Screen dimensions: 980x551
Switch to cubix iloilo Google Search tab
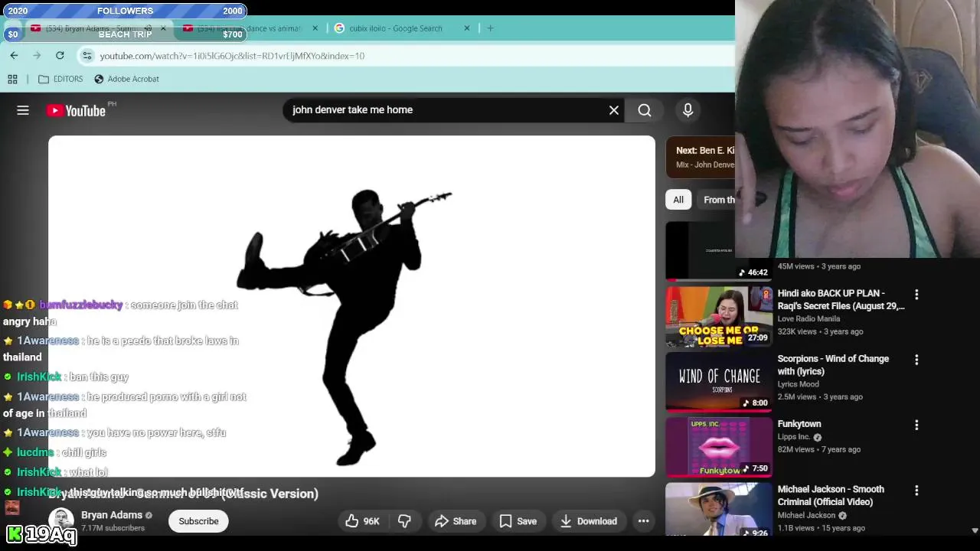[x=396, y=28]
